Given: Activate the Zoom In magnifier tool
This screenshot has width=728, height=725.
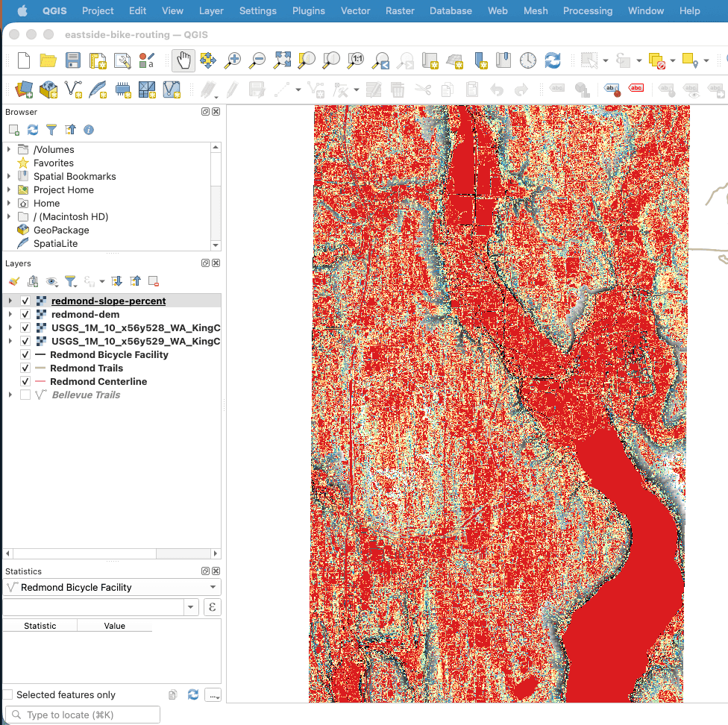Looking at the screenshot, I should (x=233, y=60).
